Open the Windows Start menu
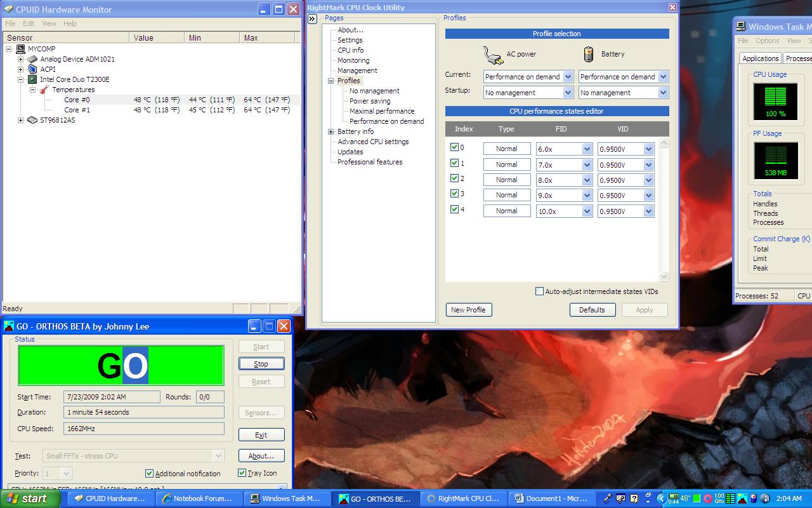The image size is (812, 508). (x=29, y=498)
